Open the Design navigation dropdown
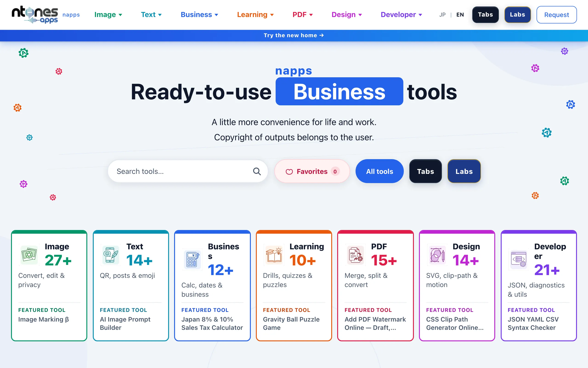588x368 pixels. (347, 14)
